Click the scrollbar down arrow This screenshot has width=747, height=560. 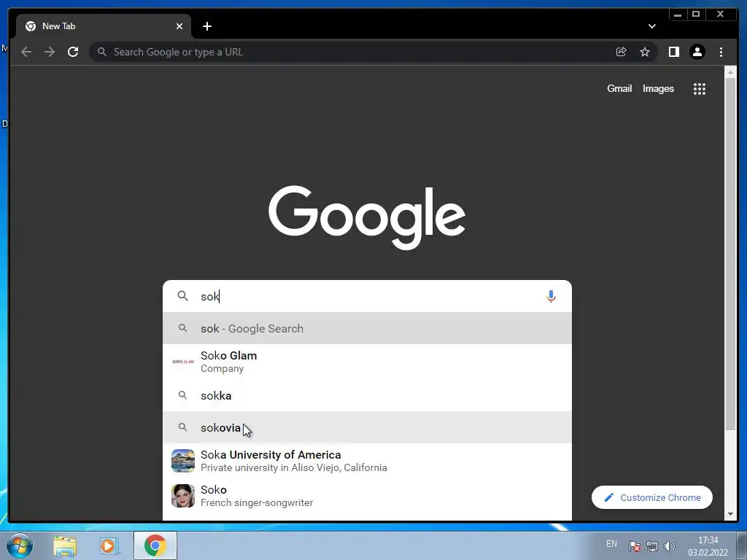(x=730, y=514)
